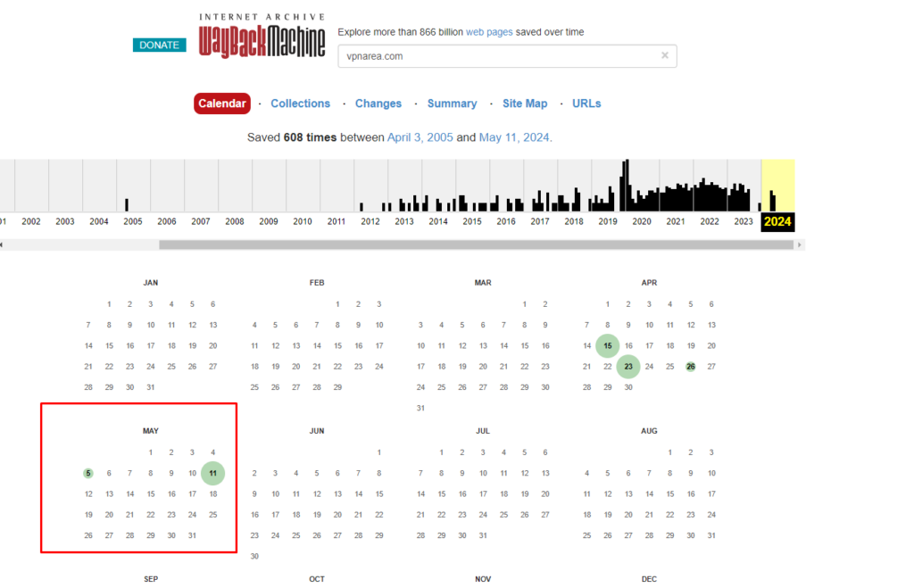Switch to the URLs tab
914x588 pixels.
(586, 103)
